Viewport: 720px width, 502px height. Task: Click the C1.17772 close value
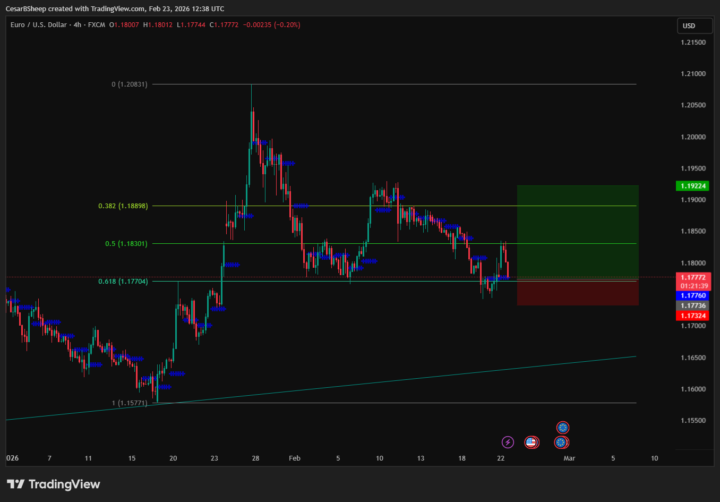[224, 25]
